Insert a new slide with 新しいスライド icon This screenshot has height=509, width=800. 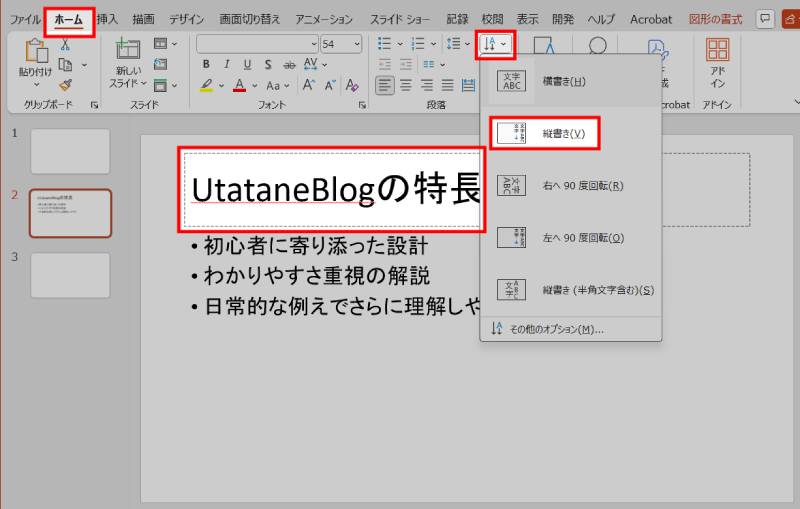tap(128, 49)
